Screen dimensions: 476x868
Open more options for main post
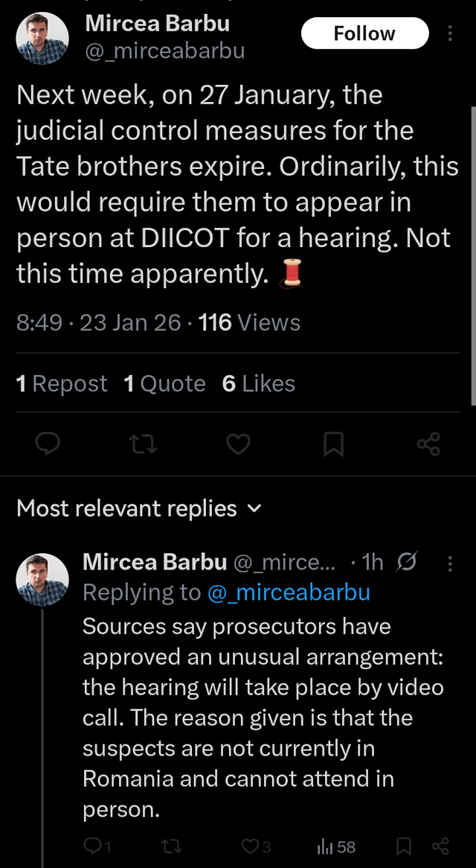[x=450, y=33]
